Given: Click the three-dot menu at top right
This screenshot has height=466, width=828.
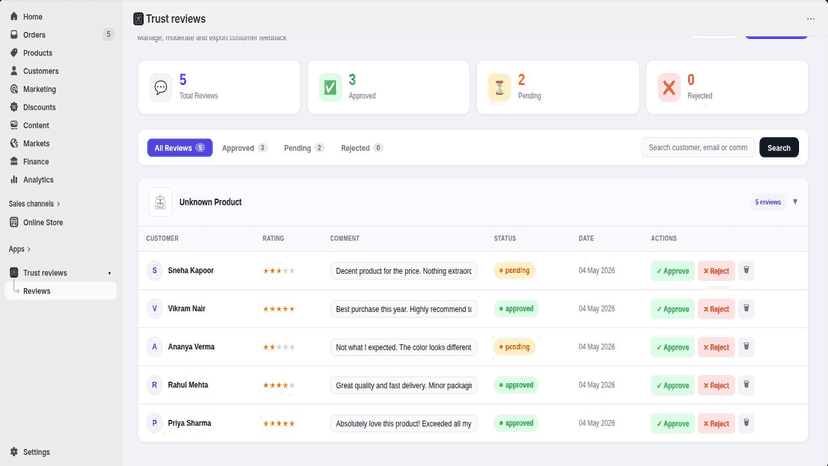Looking at the screenshot, I should click(x=811, y=19).
